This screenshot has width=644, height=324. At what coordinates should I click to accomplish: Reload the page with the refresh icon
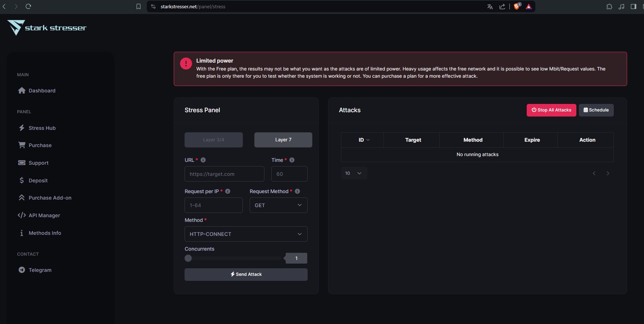(x=28, y=6)
